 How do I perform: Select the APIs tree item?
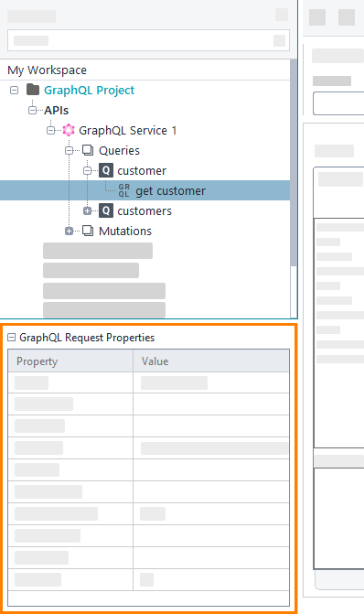tap(56, 111)
